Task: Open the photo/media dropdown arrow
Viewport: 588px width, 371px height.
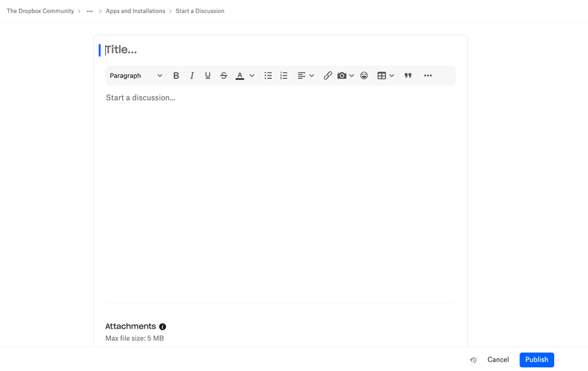Action: coord(352,76)
